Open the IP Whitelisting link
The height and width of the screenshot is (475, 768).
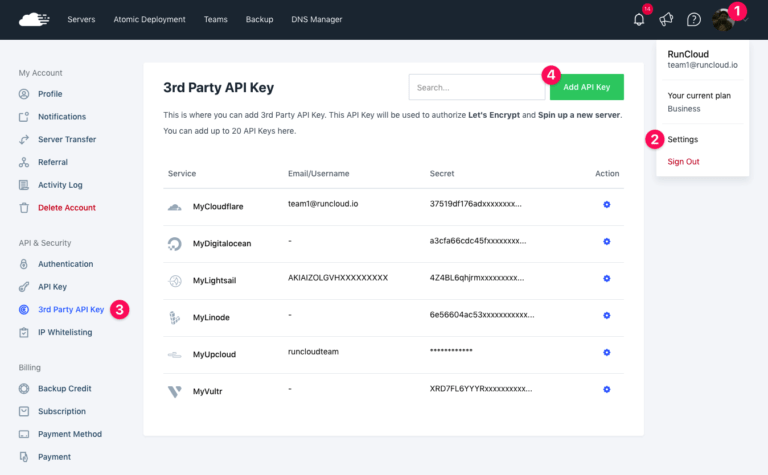[x=65, y=332]
